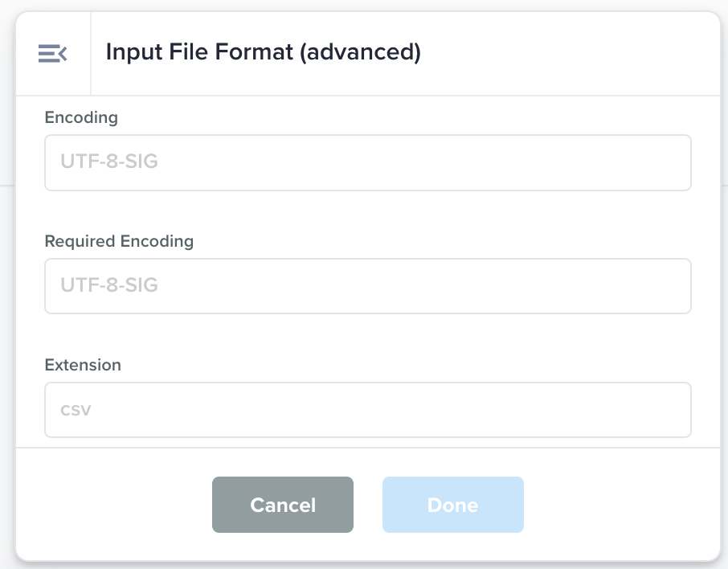The width and height of the screenshot is (728, 569).
Task: Click the right end of the Encoding field
Action: [667, 162]
